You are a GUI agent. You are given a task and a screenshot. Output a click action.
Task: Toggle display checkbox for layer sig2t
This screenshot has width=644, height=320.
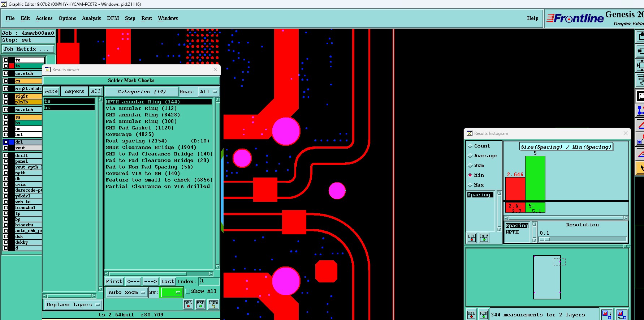6,96
